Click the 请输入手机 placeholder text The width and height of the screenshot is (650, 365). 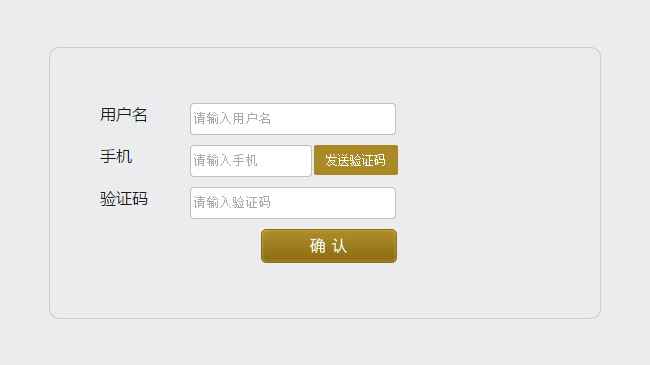tap(226, 161)
